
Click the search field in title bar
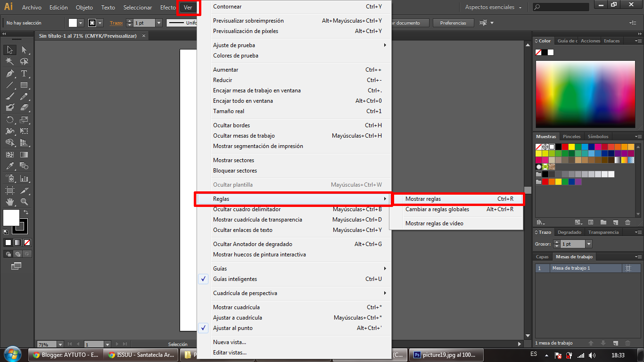pos(561,7)
